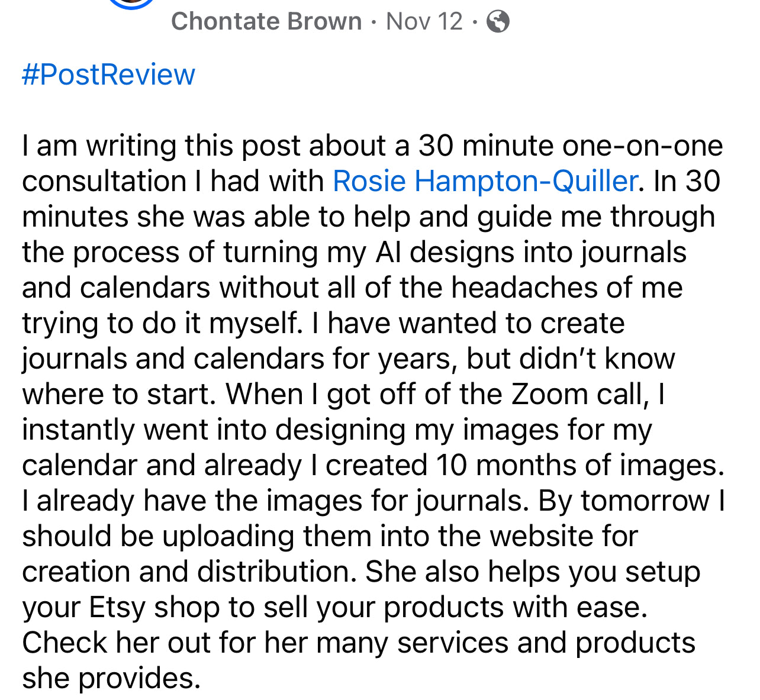Open Chontate Brown's profile name
Image resolution: width=760 pixels, height=700 pixels.
[266, 22]
